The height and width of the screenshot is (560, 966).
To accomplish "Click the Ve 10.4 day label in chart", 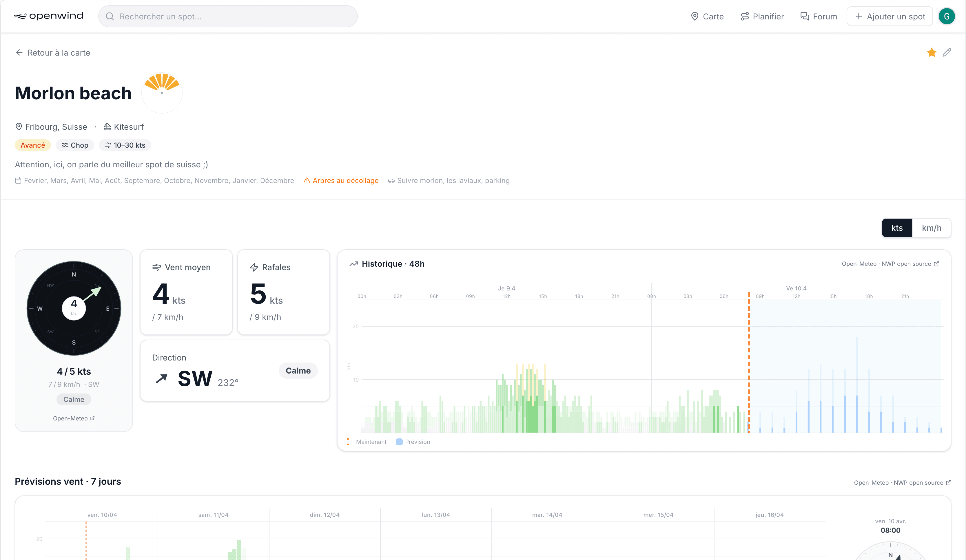I will pos(796,288).
